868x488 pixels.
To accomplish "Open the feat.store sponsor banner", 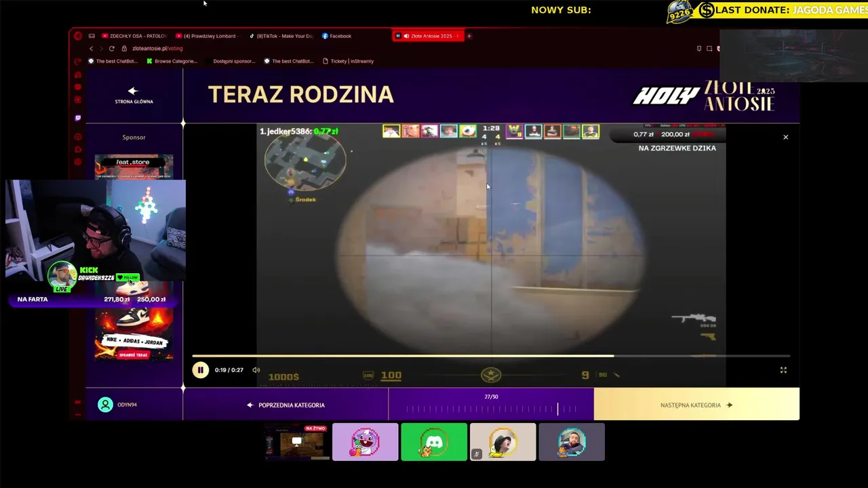I will pos(134,166).
